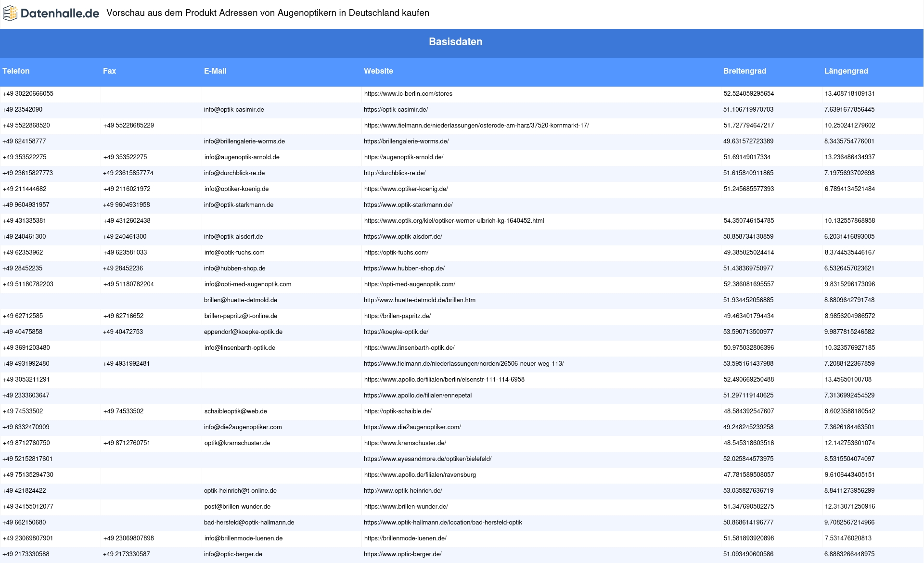924x563 pixels.
Task: Select email eppendorf@koepke-optik.de
Action: coord(244,332)
